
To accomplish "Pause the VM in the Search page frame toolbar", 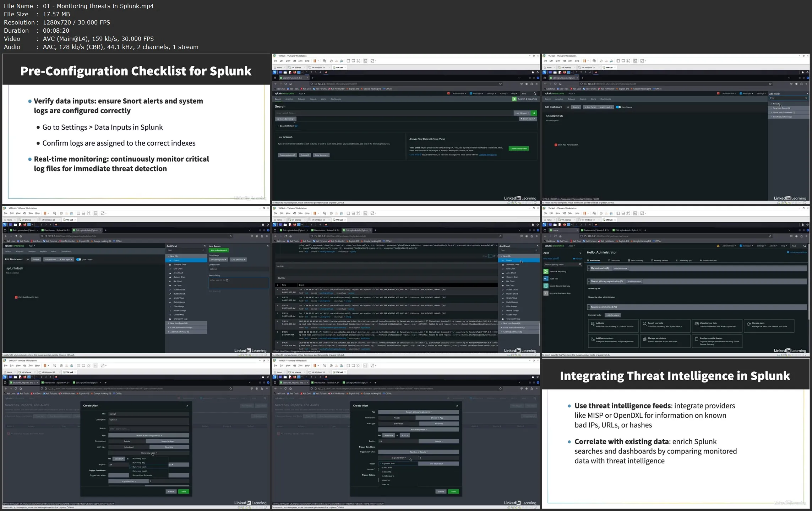I will coord(315,61).
